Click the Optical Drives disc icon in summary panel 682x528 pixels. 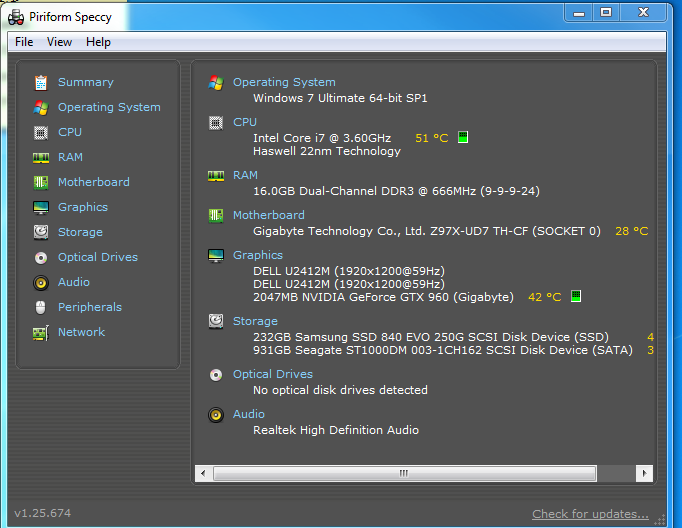click(x=216, y=374)
